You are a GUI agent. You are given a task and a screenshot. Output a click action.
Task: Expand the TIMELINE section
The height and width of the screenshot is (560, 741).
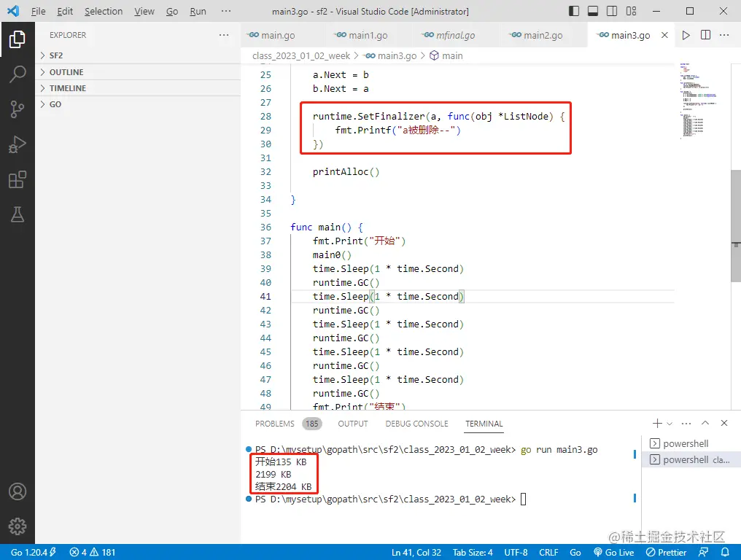click(x=138, y=88)
